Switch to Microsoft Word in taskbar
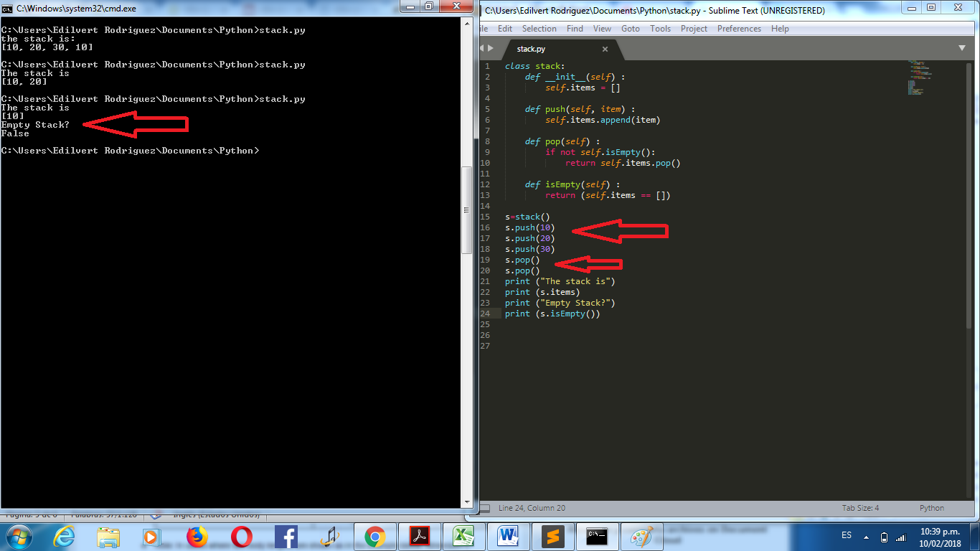 pyautogui.click(x=508, y=536)
